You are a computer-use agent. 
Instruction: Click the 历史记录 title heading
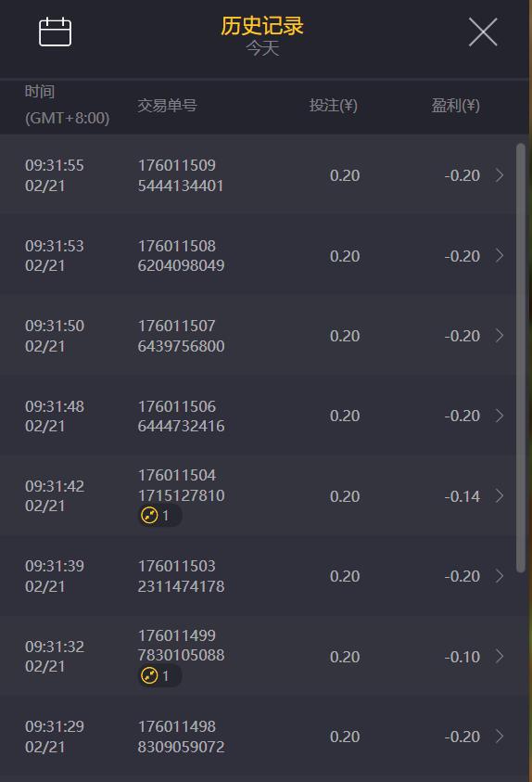pyautogui.click(x=262, y=25)
